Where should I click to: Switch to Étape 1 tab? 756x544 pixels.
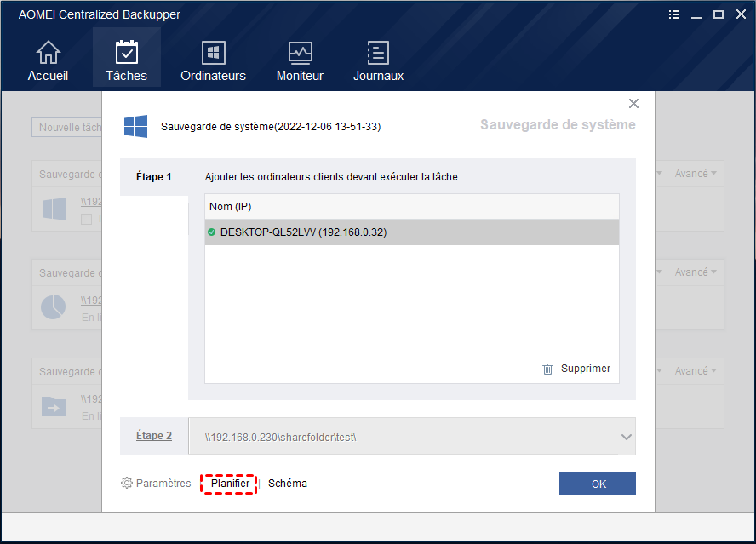coord(154,177)
